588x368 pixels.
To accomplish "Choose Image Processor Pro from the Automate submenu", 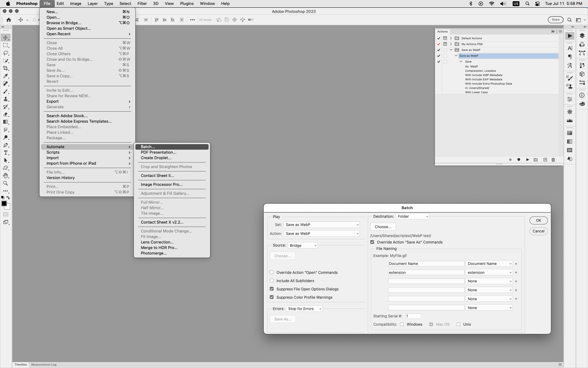I will pos(161,184).
